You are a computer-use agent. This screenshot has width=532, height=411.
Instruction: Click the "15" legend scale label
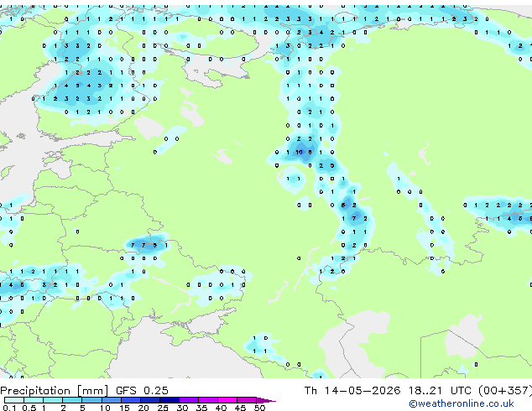pos(124,408)
